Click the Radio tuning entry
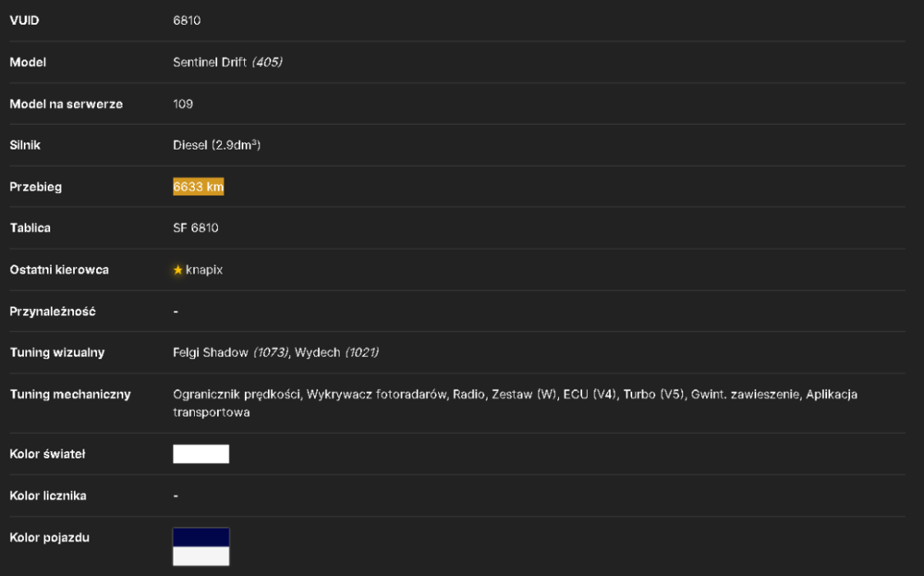 [x=468, y=395]
